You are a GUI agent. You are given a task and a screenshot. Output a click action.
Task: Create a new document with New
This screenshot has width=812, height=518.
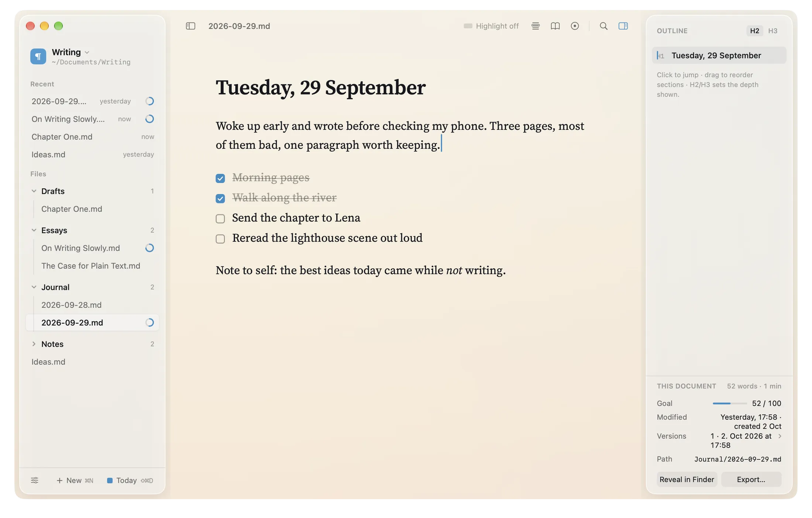coord(75,480)
